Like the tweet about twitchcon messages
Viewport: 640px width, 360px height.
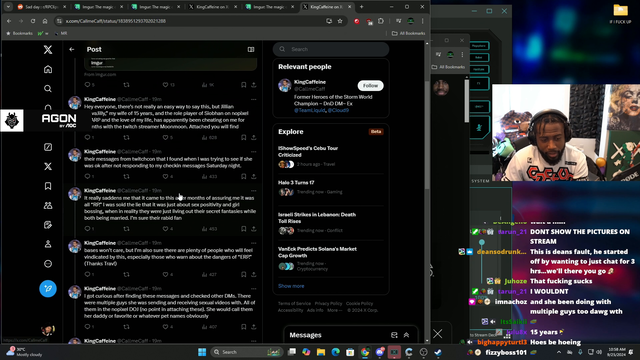[x=165, y=176]
